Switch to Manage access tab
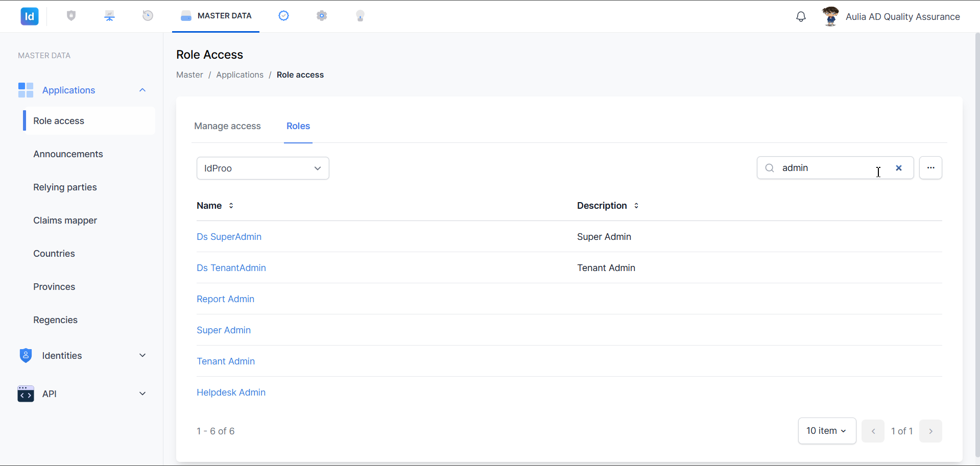The image size is (980, 466). [227, 126]
